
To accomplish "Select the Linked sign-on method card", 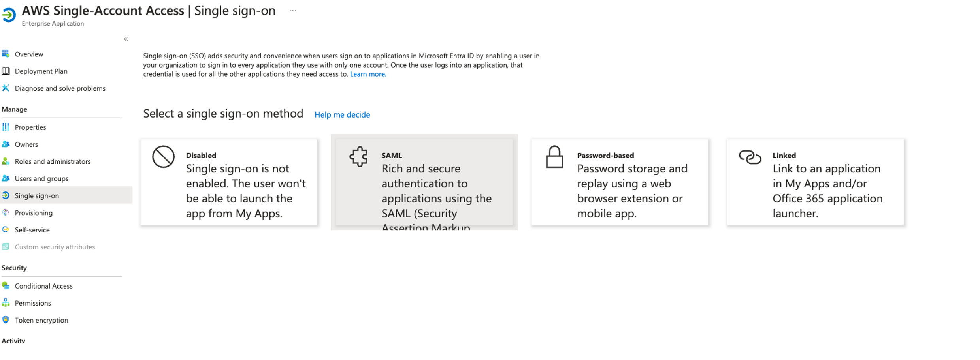I will [815, 182].
